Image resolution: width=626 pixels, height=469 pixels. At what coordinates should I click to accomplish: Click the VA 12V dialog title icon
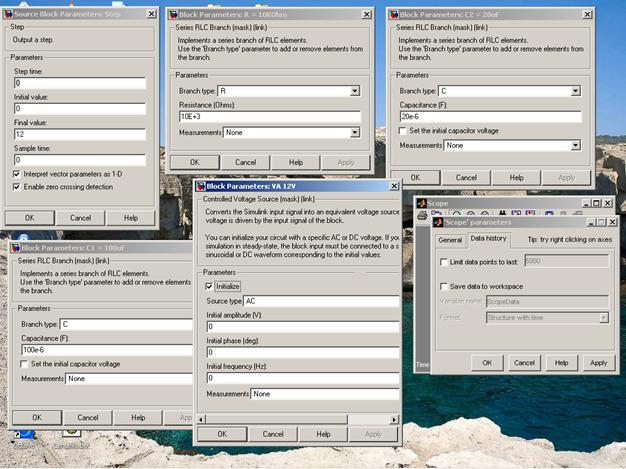pos(200,186)
